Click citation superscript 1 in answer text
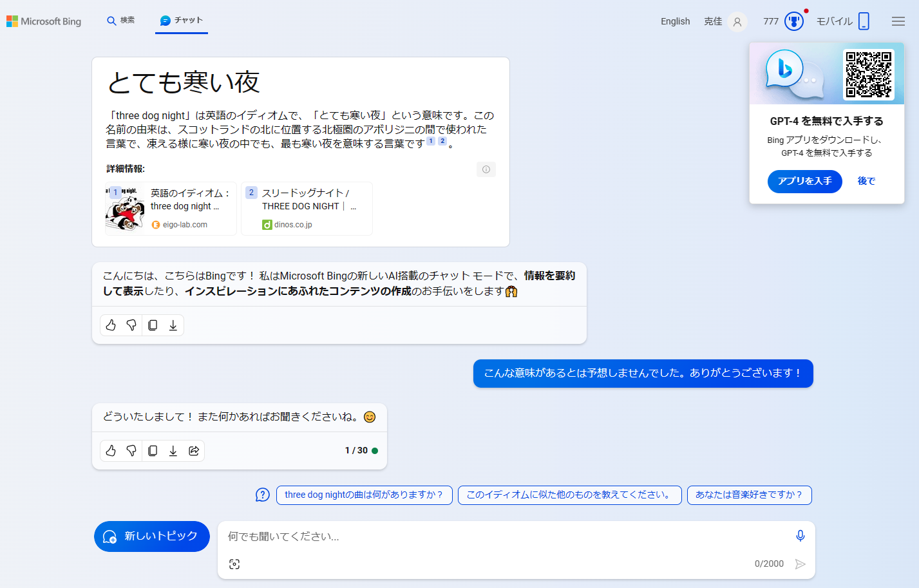919x588 pixels. tap(431, 141)
